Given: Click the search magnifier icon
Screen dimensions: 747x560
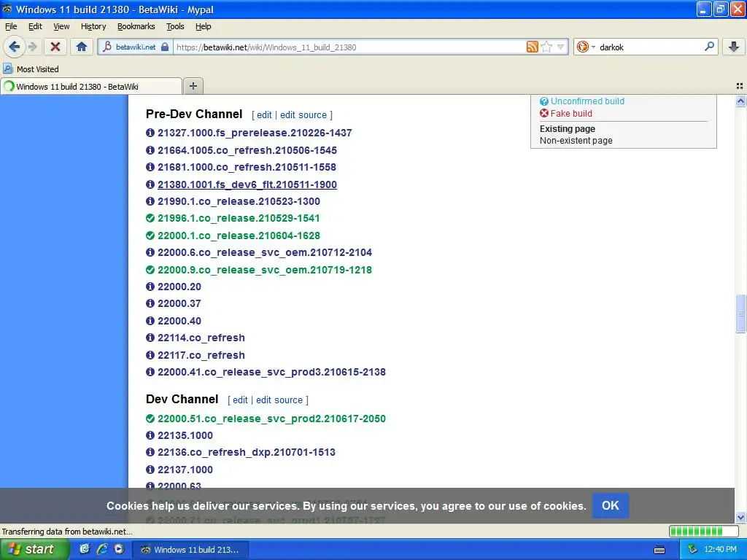Looking at the screenshot, I should pos(709,47).
